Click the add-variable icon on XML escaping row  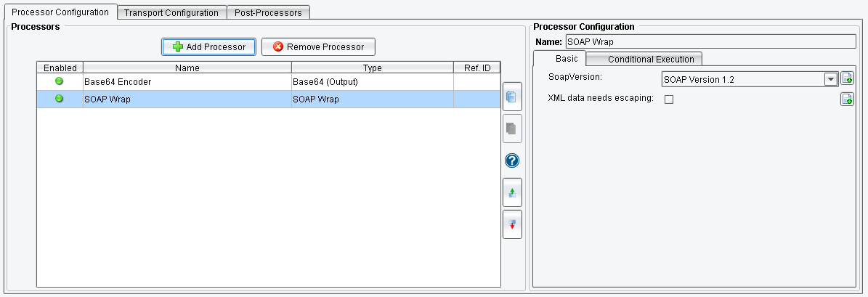click(x=847, y=99)
